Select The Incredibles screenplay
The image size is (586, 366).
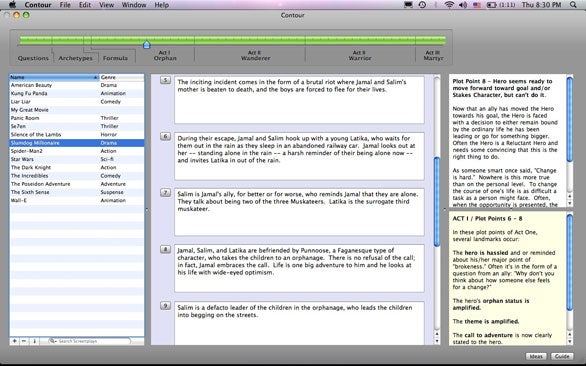(x=77, y=176)
